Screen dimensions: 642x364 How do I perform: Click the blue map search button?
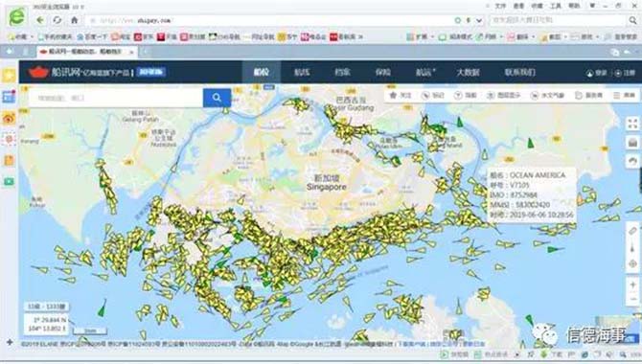point(217,98)
